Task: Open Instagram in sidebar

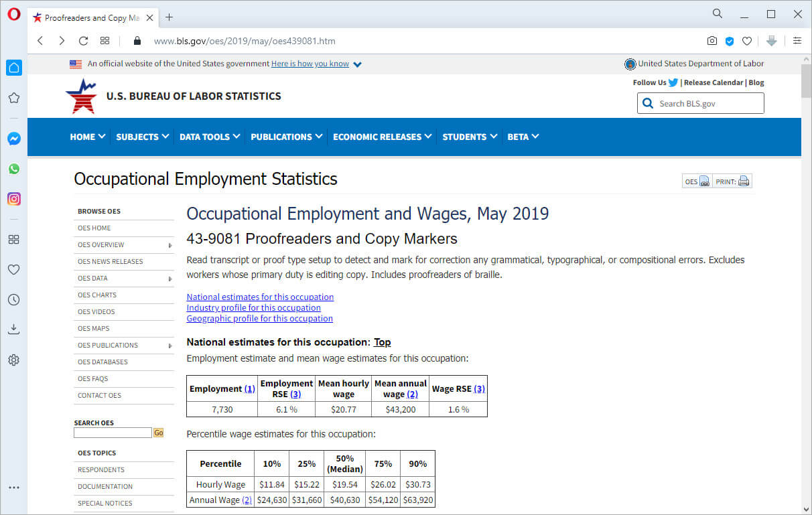Action: pyautogui.click(x=13, y=199)
